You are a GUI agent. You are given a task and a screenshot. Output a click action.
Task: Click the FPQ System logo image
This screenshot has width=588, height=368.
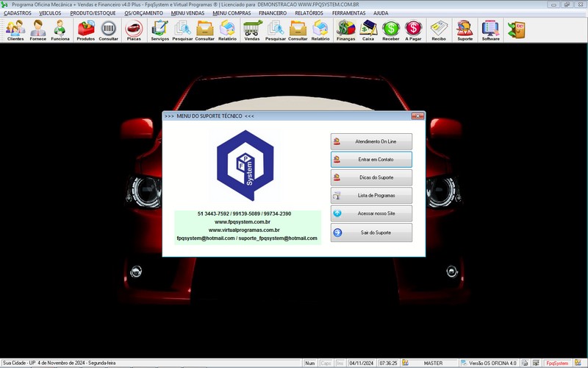245,165
